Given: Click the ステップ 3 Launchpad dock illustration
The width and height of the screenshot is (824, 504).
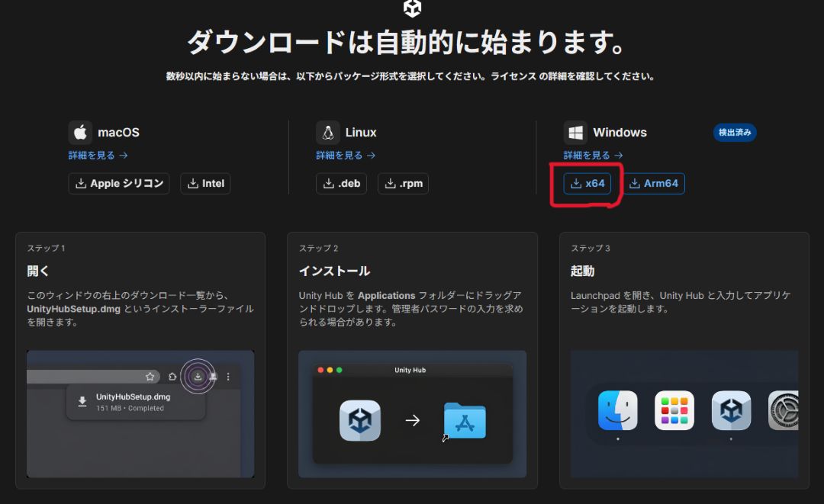Looking at the screenshot, I should pos(684,414).
